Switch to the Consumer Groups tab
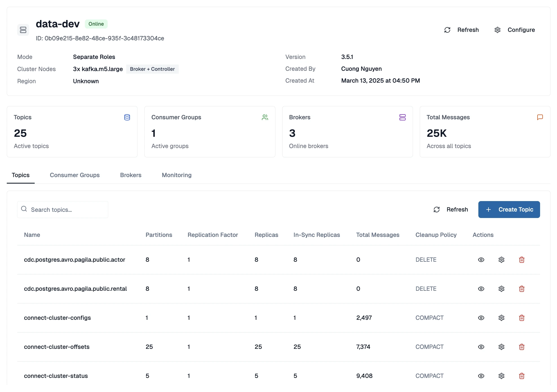The height and width of the screenshot is (392, 557). [x=75, y=175]
